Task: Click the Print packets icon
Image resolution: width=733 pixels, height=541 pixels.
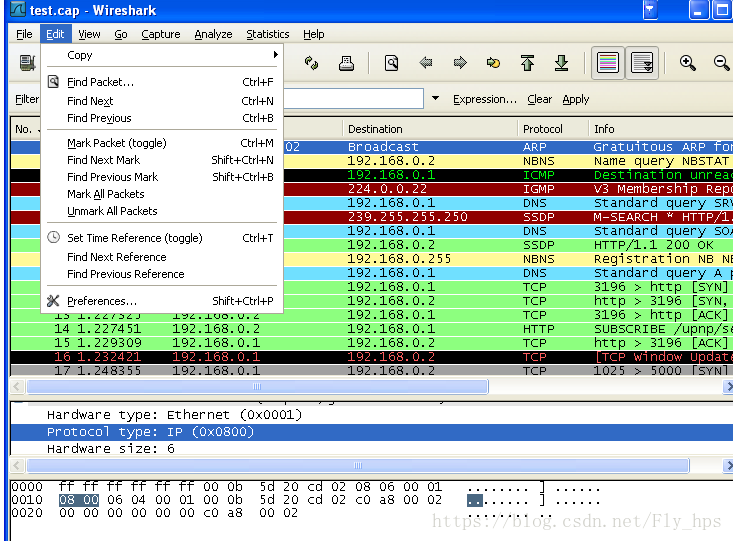Action: click(346, 63)
